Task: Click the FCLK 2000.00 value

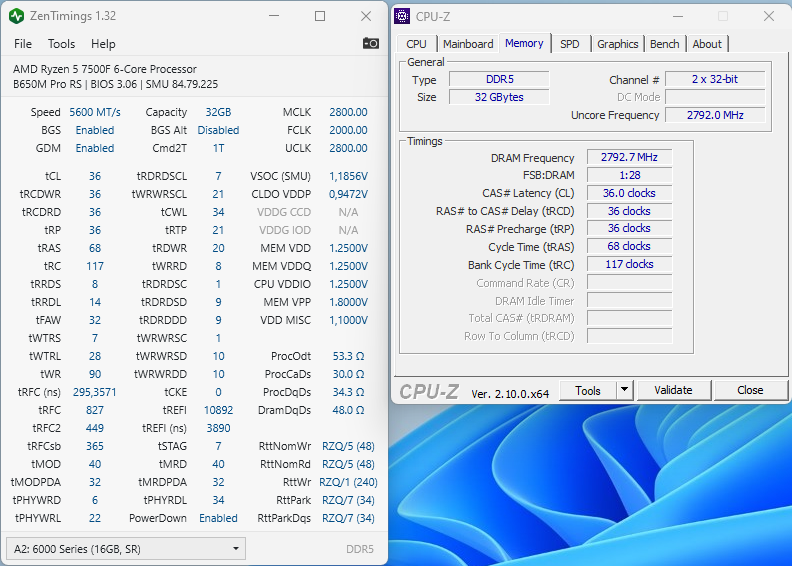Action: pyautogui.click(x=348, y=130)
